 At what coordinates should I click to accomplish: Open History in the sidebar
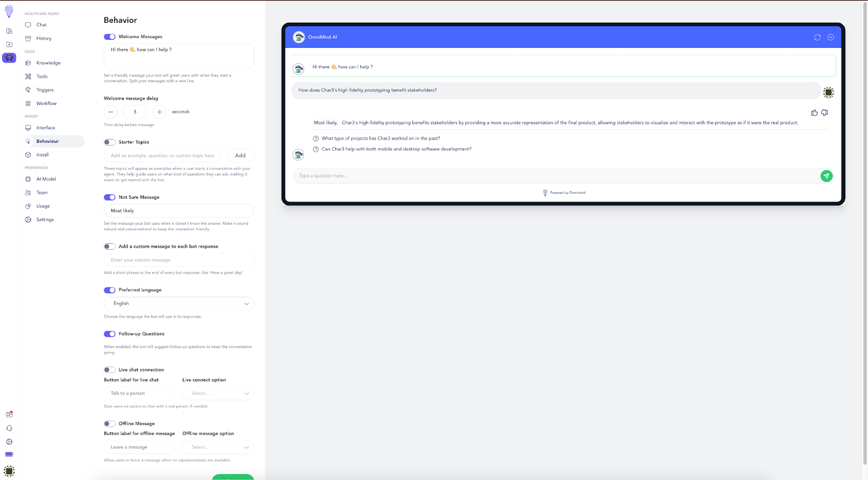(43, 39)
